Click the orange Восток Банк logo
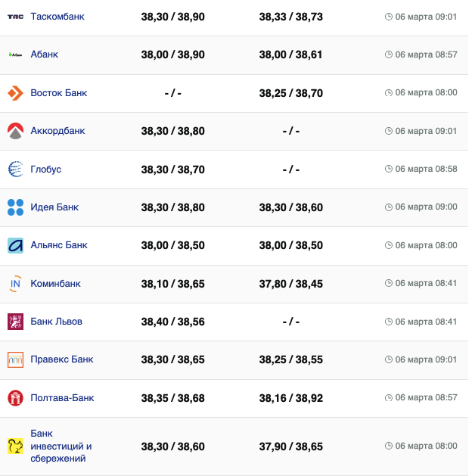 pyautogui.click(x=15, y=93)
